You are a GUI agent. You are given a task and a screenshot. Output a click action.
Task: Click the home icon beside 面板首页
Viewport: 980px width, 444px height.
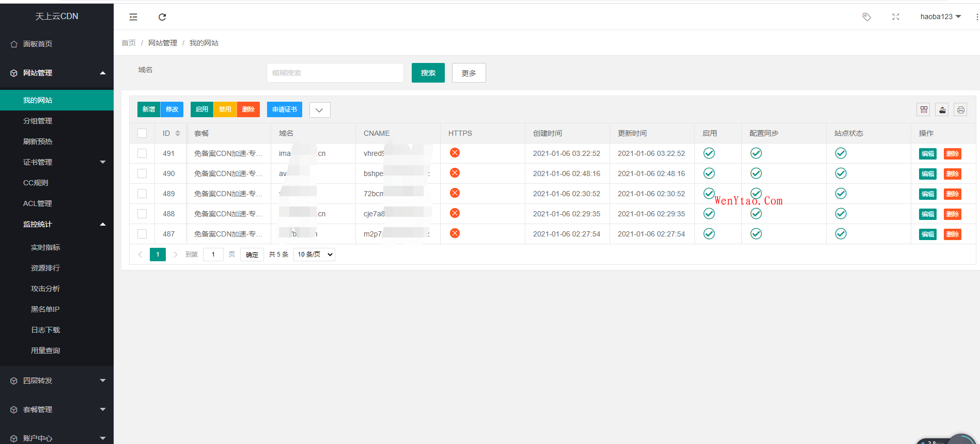[x=14, y=44]
